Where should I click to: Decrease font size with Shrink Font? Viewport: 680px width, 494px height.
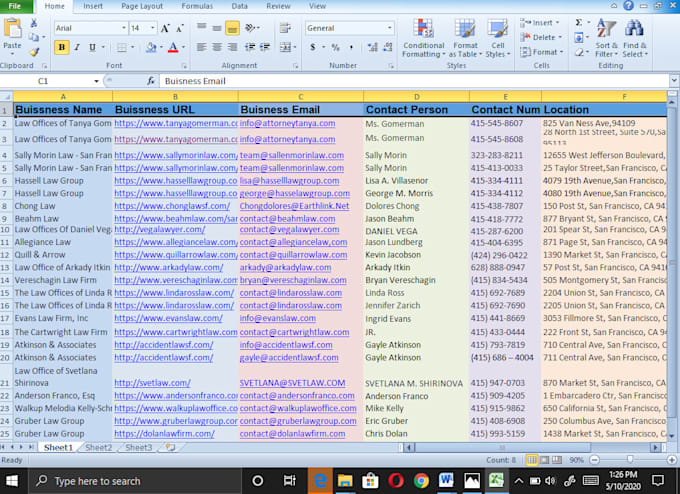coord(180,29)
